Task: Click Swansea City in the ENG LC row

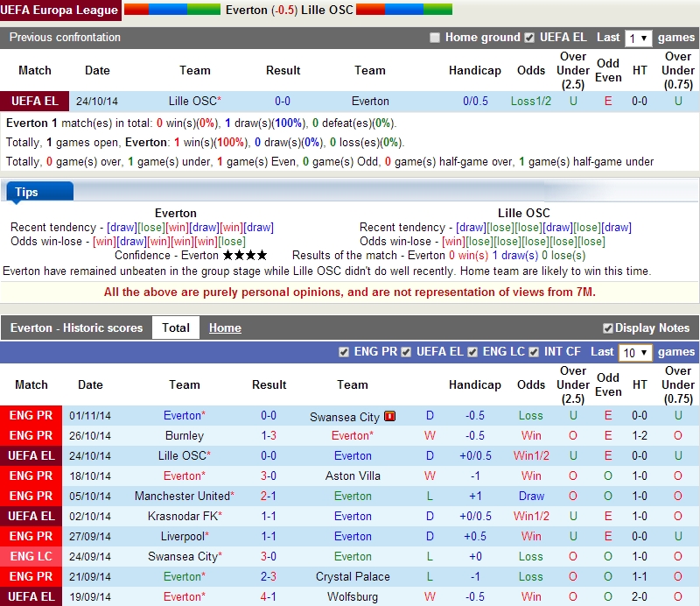Action: (185, 556)
